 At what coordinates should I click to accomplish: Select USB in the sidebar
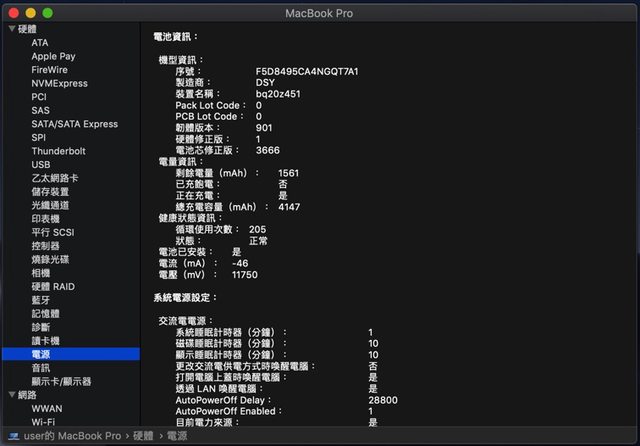point(41,165)
